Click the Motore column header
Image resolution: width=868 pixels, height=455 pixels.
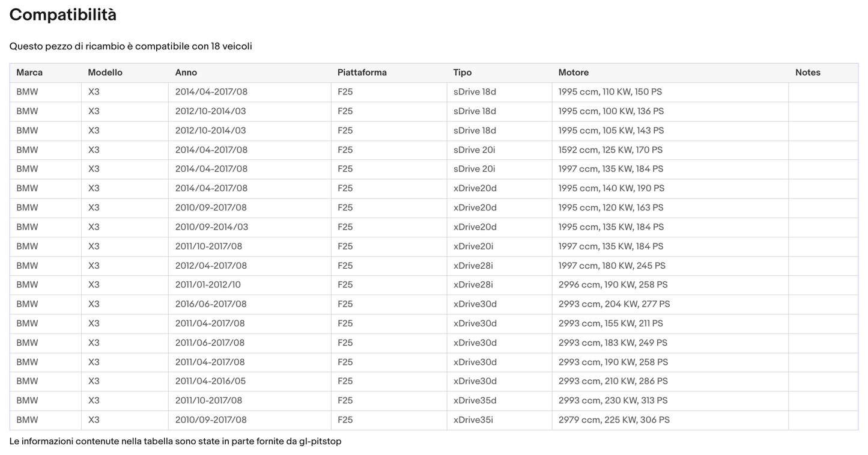click(x=574, y=73)
